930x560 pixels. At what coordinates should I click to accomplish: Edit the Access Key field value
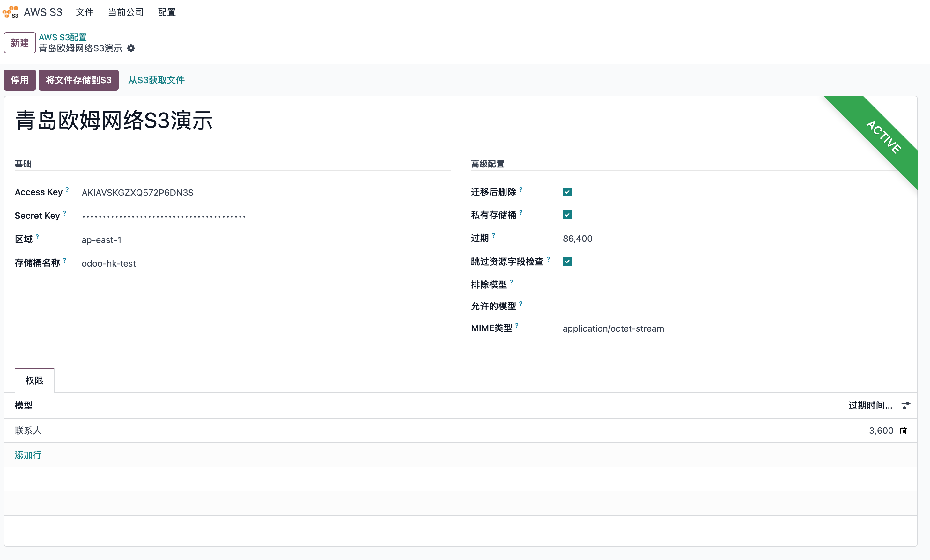click(x=266, y=192)
